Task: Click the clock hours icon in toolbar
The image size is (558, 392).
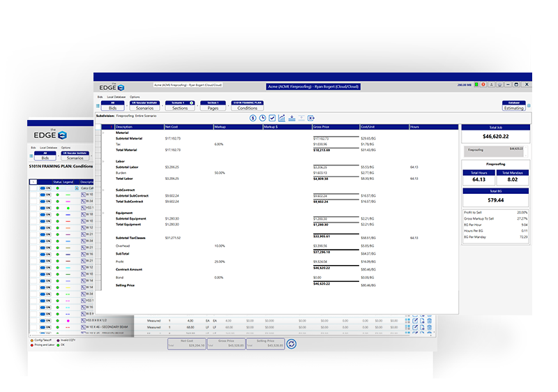Action: coord(262,118)
